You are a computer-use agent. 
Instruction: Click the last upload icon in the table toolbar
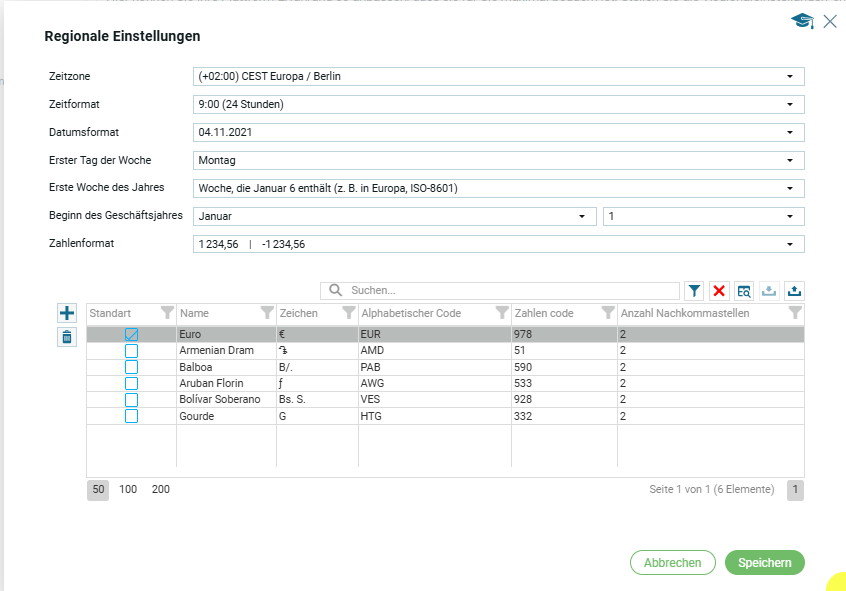tap(794, 291)
